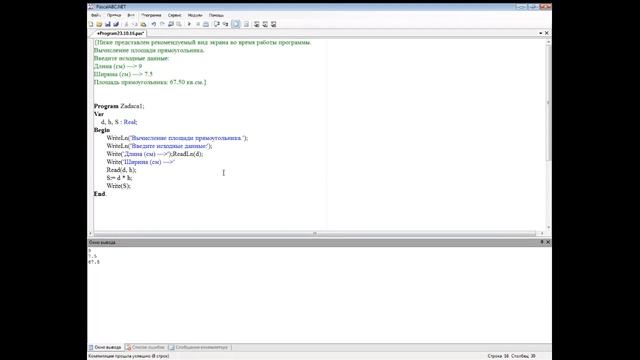The width and height of the screenshot is (640, 360).
Task: Create a new file with toolbar icon
Action: [x=91, y=24]
